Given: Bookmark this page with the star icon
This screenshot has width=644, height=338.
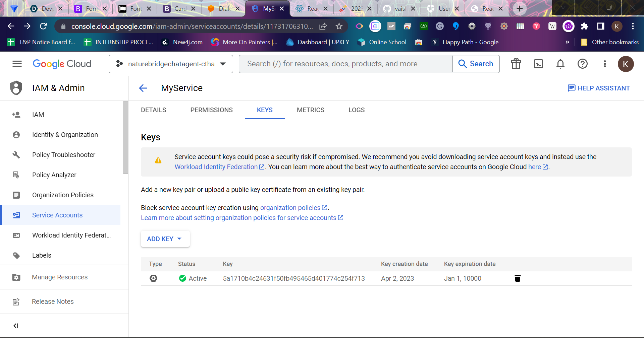Looking at the screenshot, I should [x=339, y=26].
